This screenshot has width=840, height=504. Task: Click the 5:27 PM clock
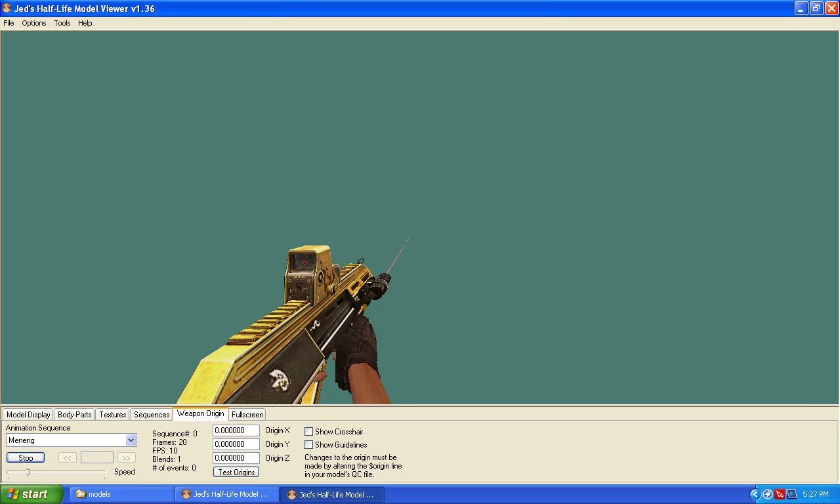click(x=815, y=495)
